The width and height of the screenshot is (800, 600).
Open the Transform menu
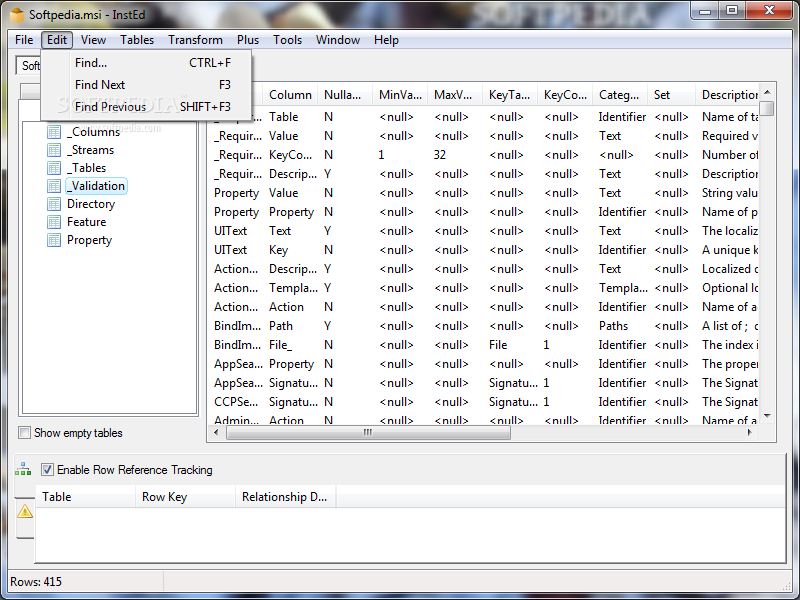[x=195, y=40]
